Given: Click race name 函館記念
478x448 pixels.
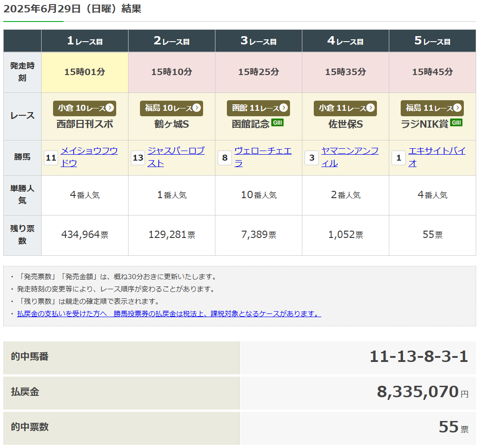Looking at the screenshot, I should click(x=251, y=124).
